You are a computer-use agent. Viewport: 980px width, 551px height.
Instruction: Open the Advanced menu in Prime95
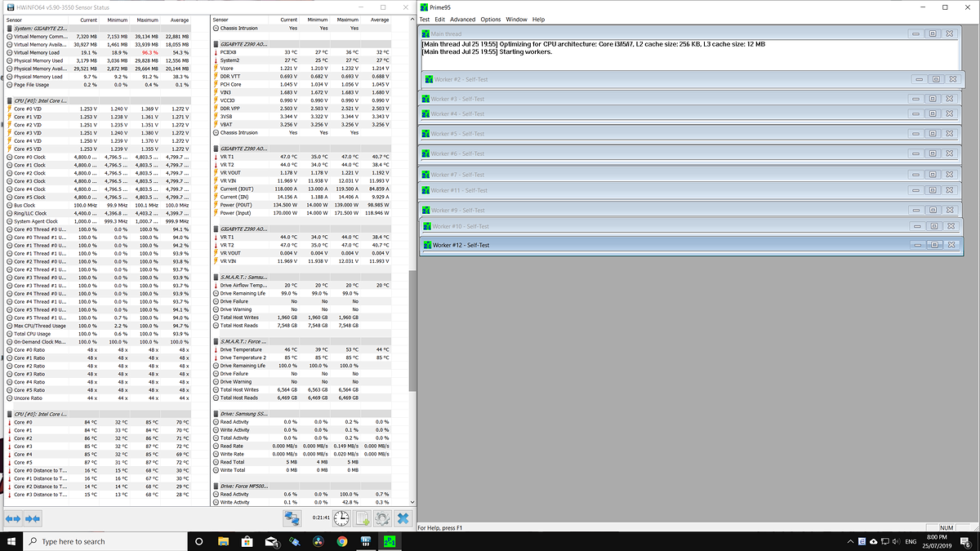462,20
